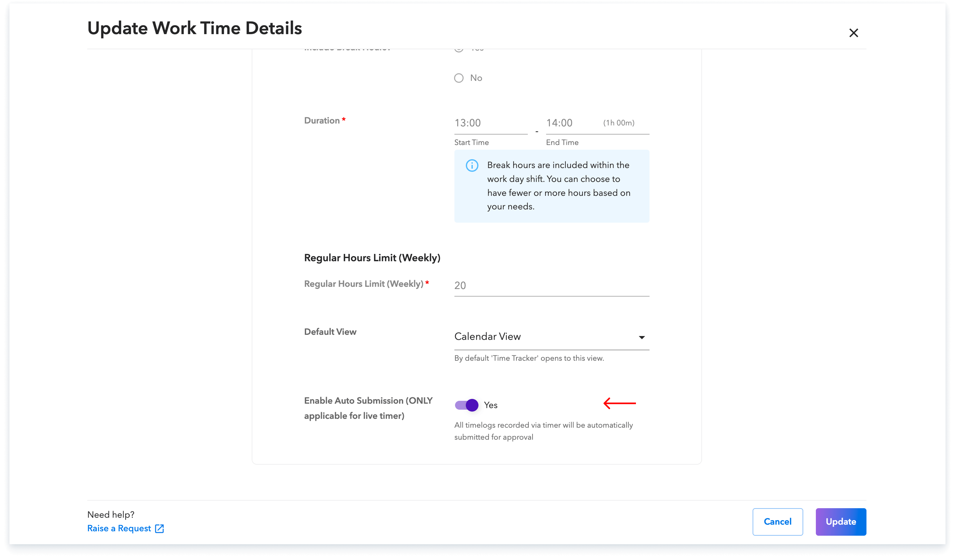
Task: Click the dropdown caret in Default View
Action: point(642,337)
